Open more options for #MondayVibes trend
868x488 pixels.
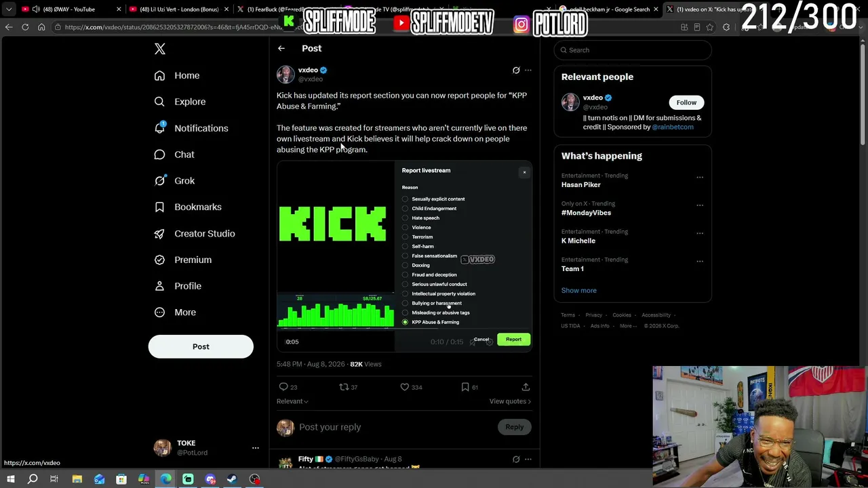700,205
